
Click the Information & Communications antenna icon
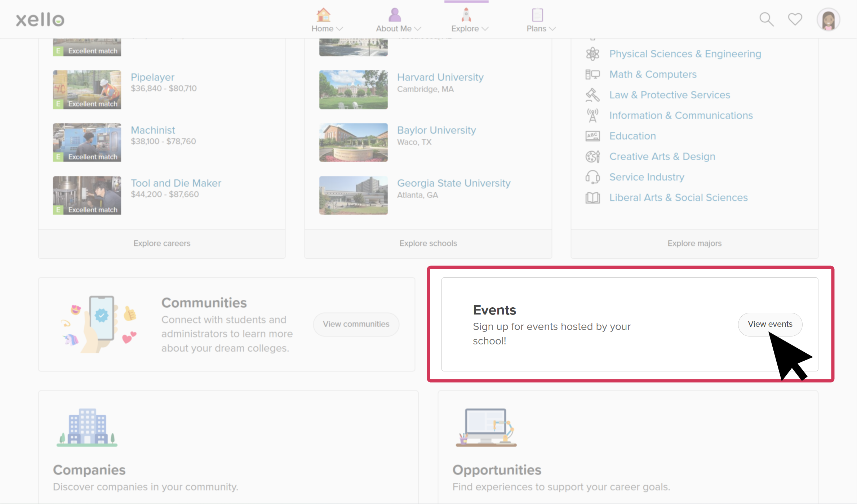pyautogui.click(x=592, y=115)
